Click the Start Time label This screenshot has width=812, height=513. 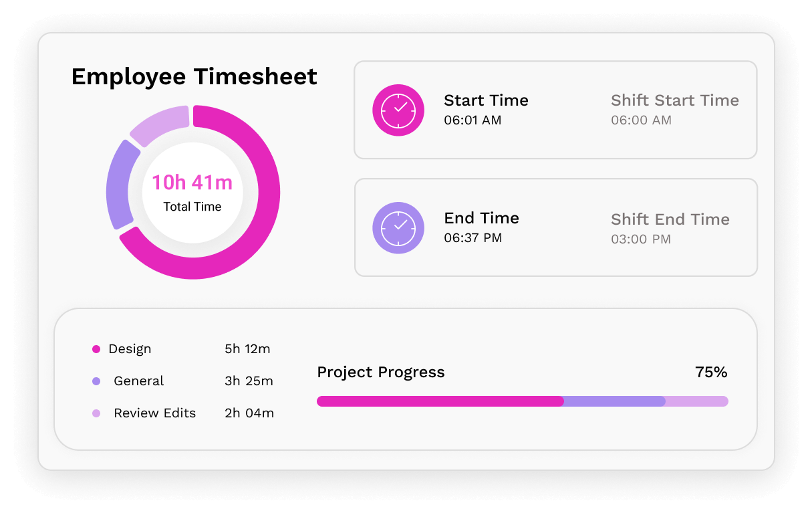click(486, 100)
